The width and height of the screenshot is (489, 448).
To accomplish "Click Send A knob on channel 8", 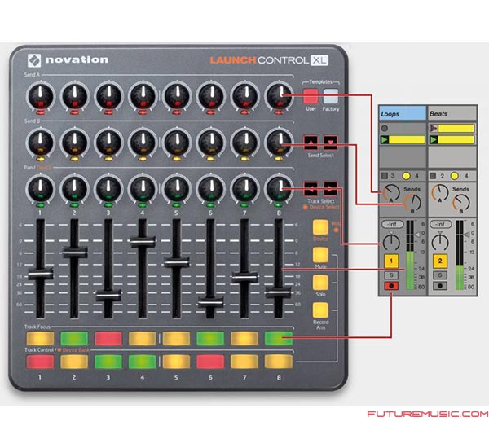I will [x=279, y=96].
